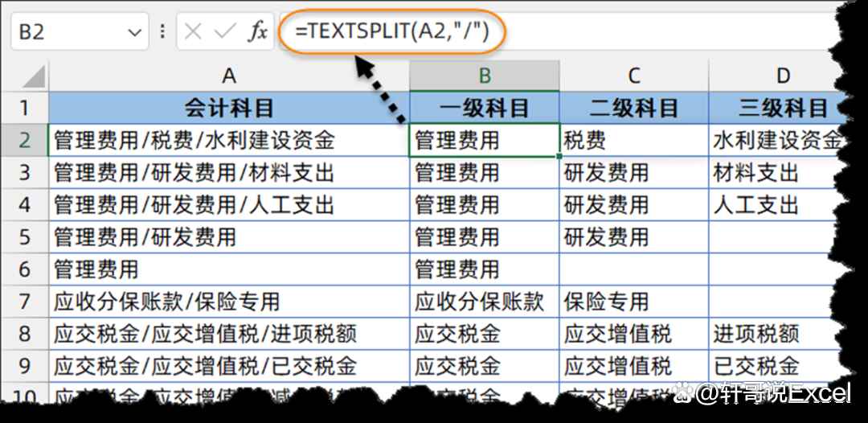
Task: Select column C header
Action: [x=634, y=76]
